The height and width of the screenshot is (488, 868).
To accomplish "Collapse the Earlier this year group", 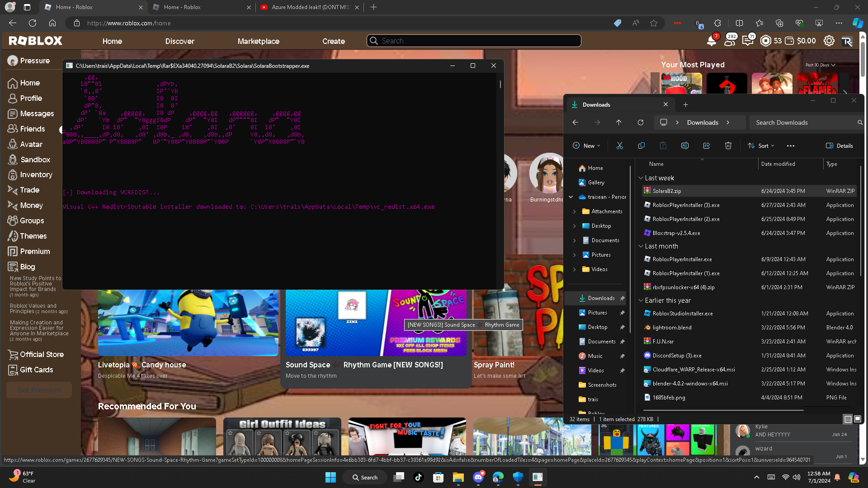I will click(641, 300).
